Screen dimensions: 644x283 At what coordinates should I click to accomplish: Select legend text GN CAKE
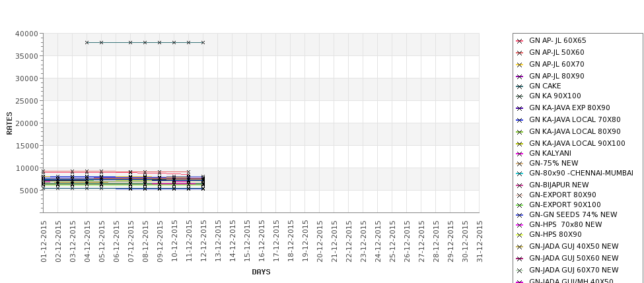click(x=545, y=86)
